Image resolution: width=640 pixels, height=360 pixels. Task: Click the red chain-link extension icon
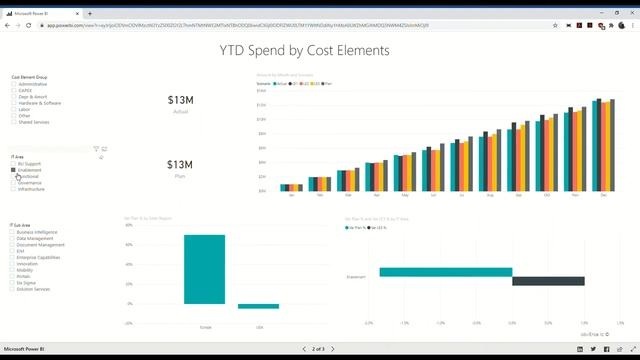(x=601, y=26)
